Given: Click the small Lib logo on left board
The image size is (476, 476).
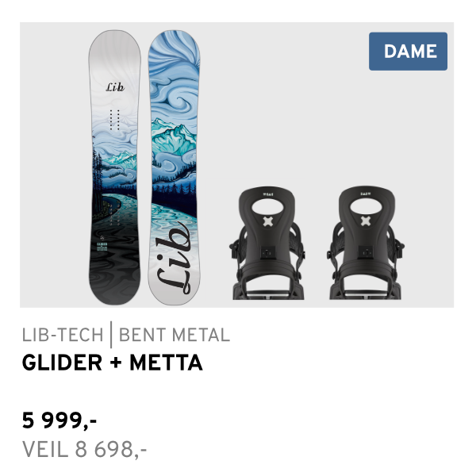Looking at the screenshot, I should pos(115,87).
